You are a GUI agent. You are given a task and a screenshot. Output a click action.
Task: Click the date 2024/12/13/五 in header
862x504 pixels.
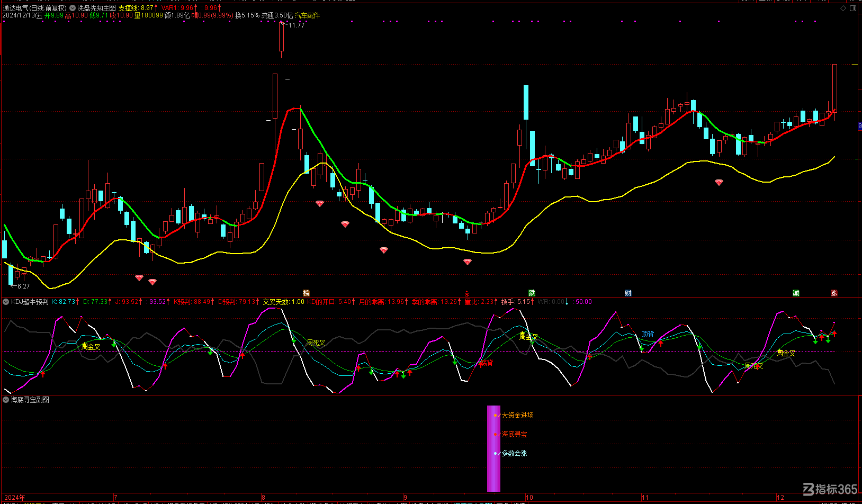pos(22,15)
